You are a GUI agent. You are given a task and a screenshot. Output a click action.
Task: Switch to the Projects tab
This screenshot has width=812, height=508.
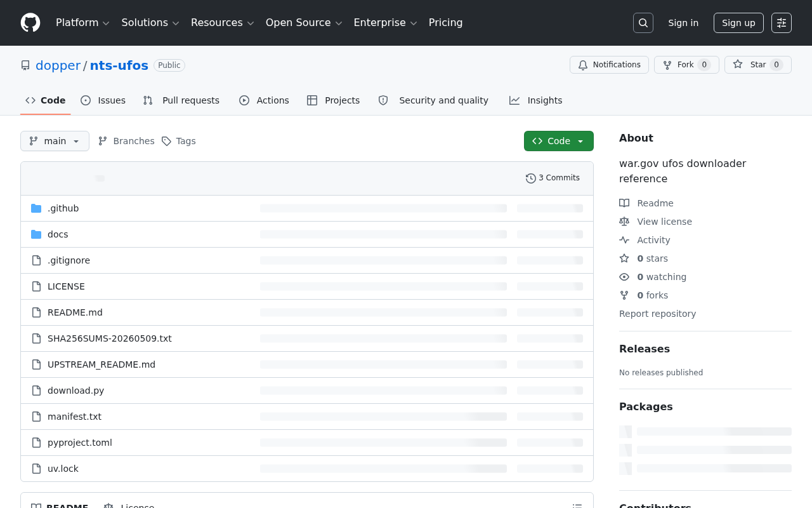(334, 100)
